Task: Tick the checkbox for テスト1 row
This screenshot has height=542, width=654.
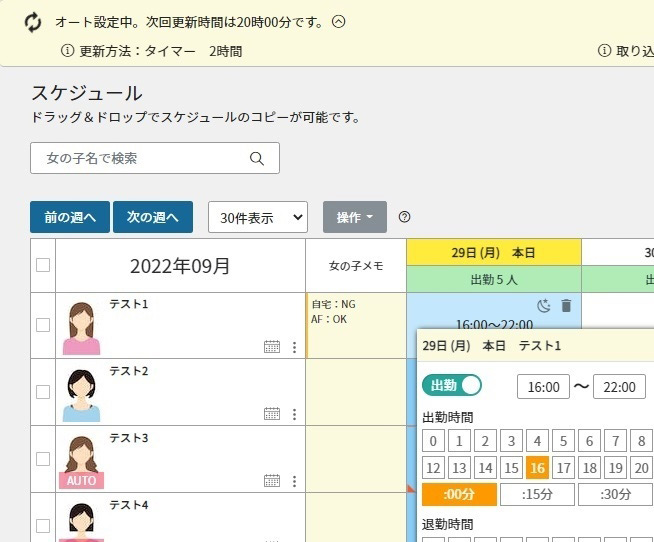Action: (x=43, y=325)
